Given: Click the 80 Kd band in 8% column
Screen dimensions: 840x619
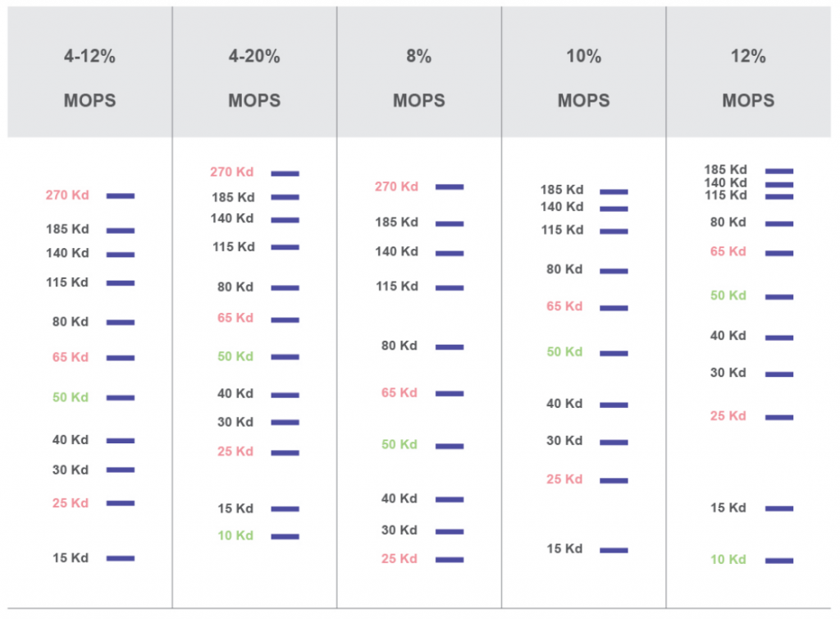Looking at the screenshot, I should tap(449, 347).
